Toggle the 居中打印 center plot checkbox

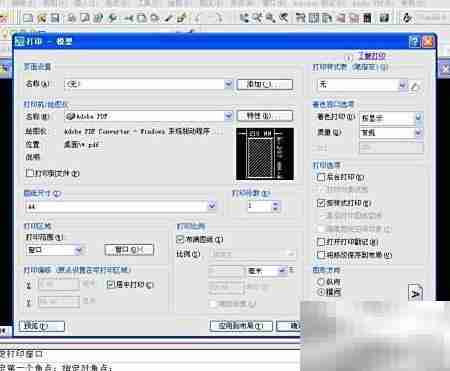pyautogui.click(x=111, y=284)
